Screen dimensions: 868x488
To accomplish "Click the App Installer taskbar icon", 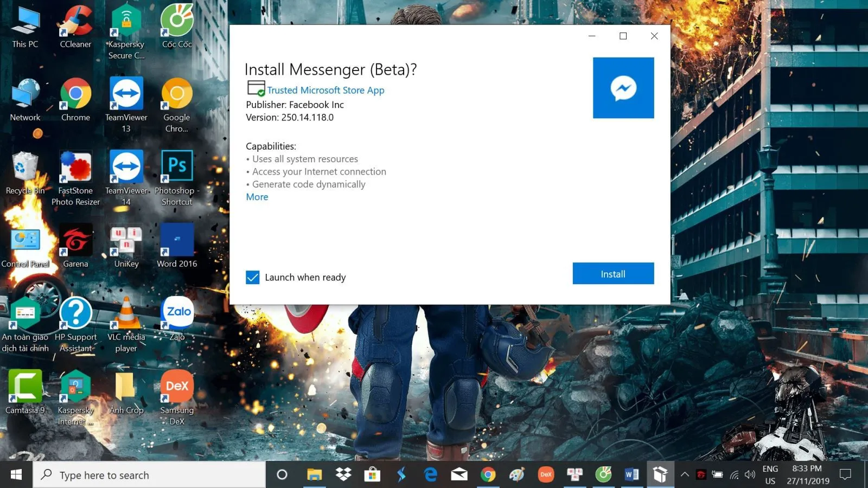I will pyautogui.click(x=660, y=475).
